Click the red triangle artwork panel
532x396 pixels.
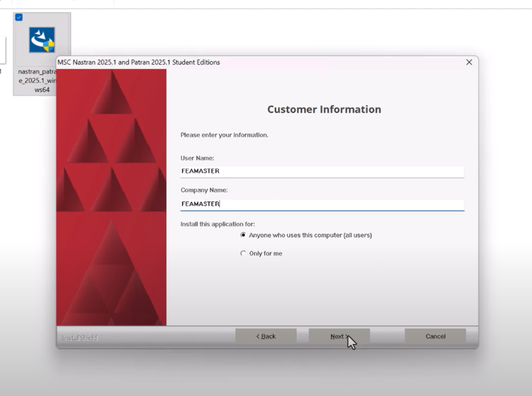click(x=112, y=197)
